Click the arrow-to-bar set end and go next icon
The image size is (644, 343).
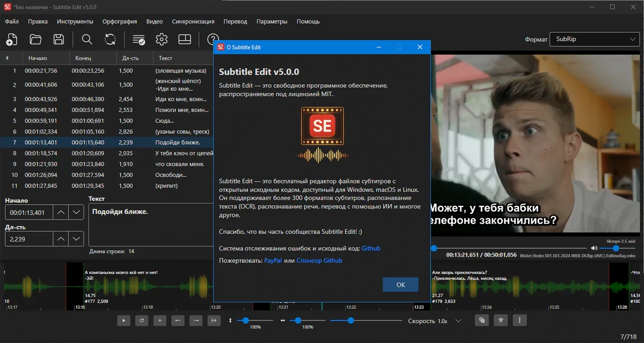coord(214,320)
